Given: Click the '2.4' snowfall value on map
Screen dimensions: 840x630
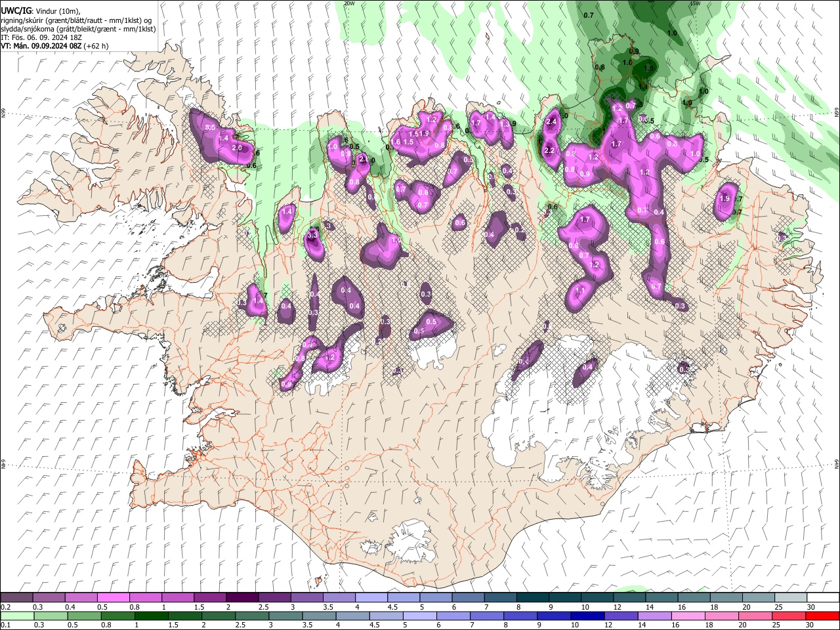Looking at the screenshot, I should [551, 121].
